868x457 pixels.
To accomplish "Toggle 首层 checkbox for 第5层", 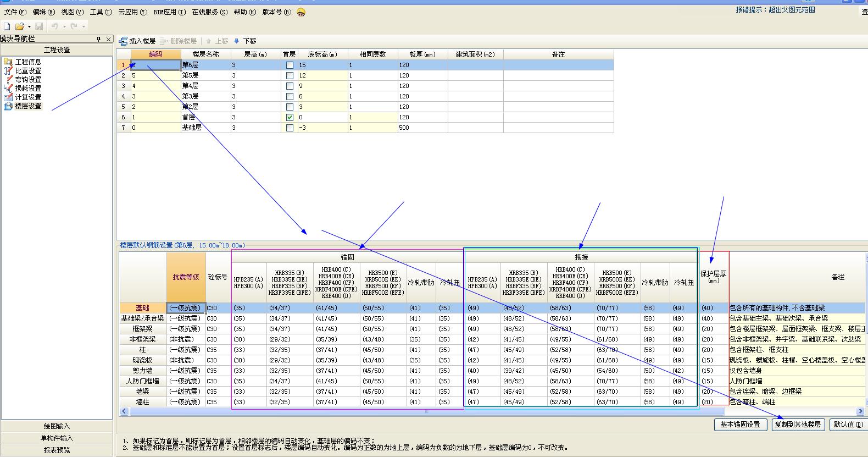I will click(290, 75).
